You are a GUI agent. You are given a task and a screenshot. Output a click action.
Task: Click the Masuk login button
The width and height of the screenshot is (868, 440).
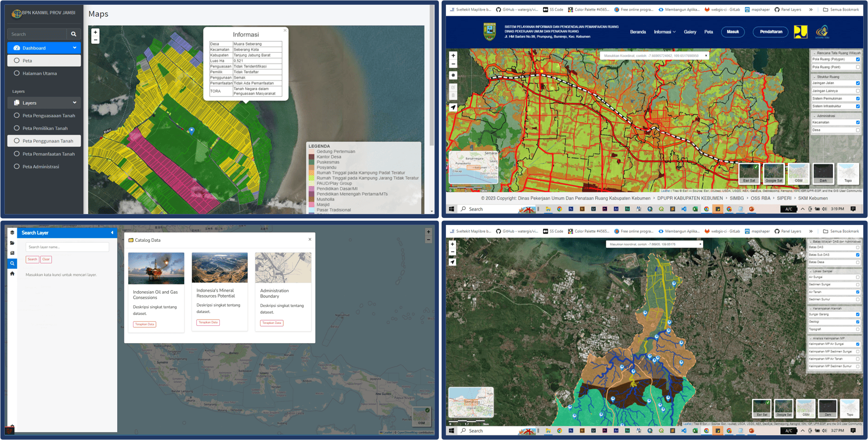tap(733, 32)
